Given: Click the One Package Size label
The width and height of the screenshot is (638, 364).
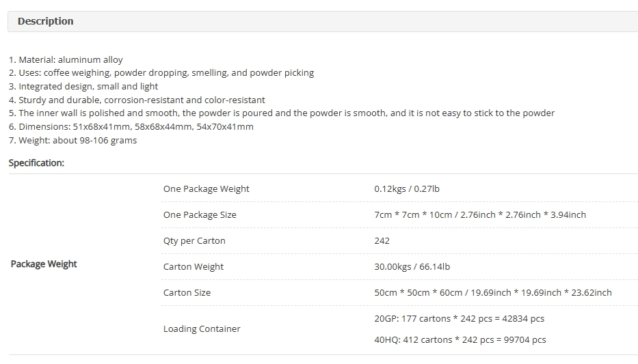Looking at the screenshot, I should [200, 214].
